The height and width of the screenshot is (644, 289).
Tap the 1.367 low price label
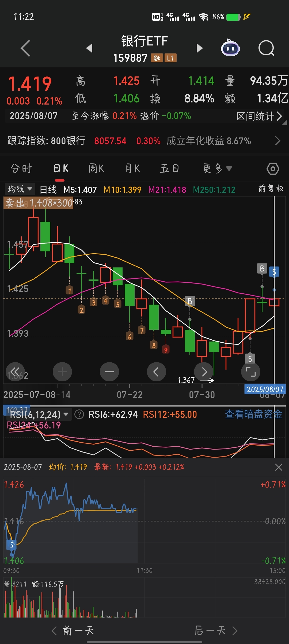tap(186, 380)
